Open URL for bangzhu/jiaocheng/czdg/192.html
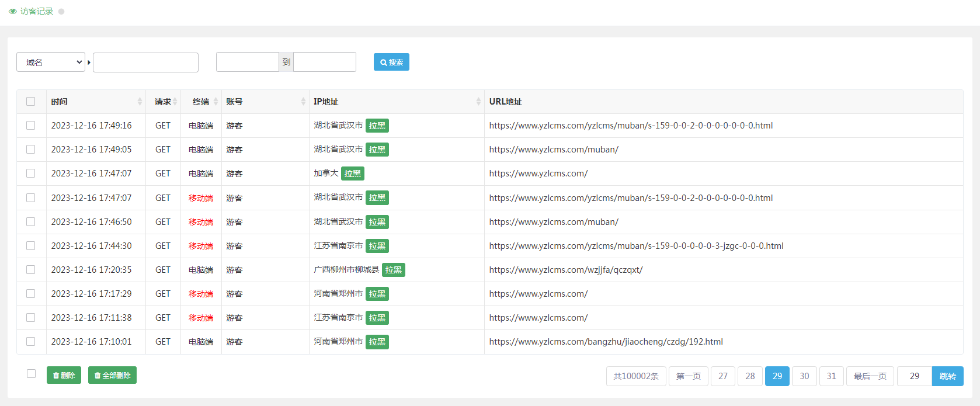 606,342
